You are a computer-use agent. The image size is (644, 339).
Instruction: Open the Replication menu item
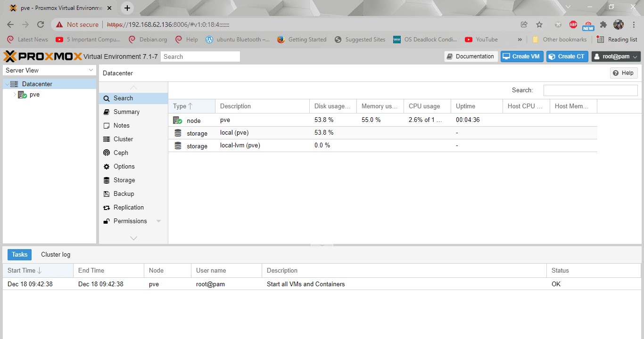click(x=133, y=207)
